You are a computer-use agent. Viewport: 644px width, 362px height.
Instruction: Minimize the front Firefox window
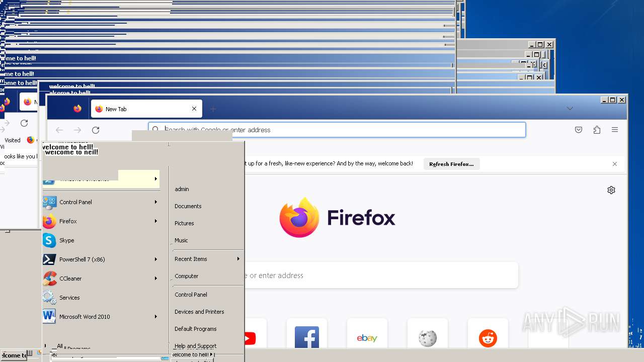(x=604, y=100)
